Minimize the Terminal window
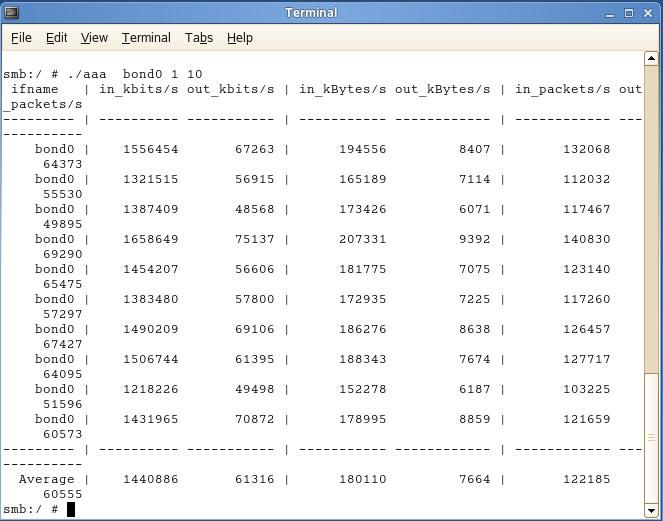The height and width of the screenshot is (521, 663). 609,14
